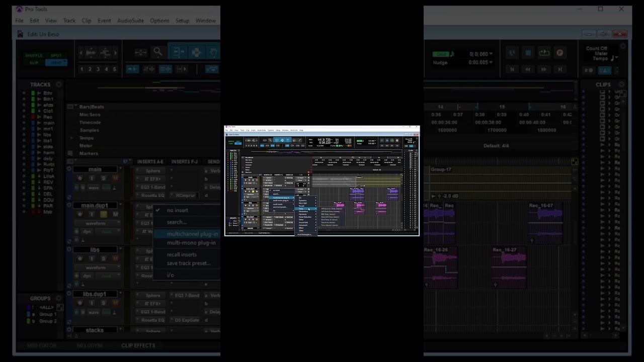
Task: Click 'save track preset...' entry
Action: (280, 207)
